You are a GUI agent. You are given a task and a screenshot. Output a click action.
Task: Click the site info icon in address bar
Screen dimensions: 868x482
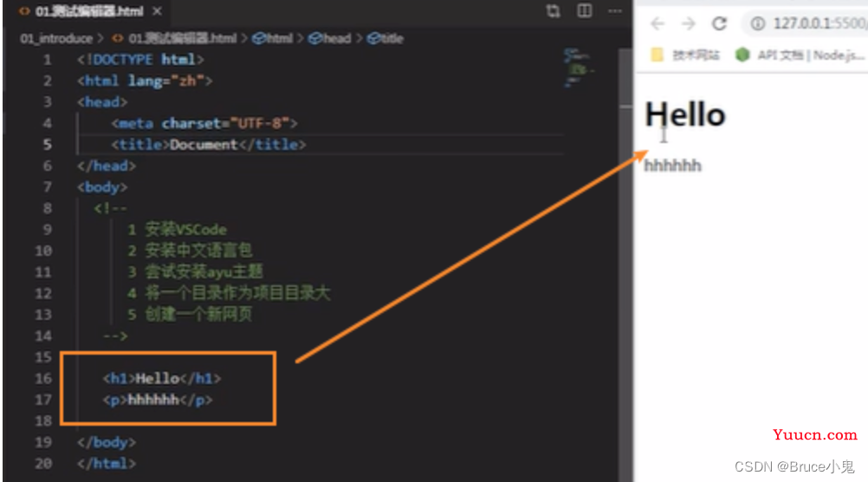[758, 23]
